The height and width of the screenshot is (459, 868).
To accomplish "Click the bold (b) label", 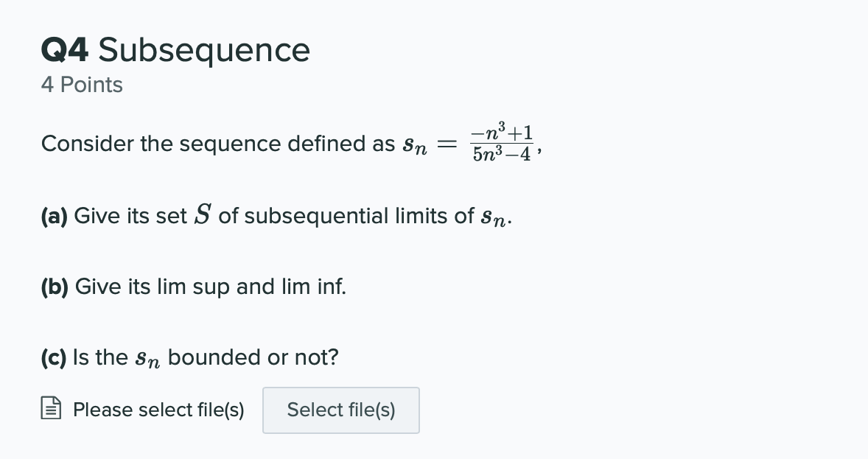I will click(55, 287).
